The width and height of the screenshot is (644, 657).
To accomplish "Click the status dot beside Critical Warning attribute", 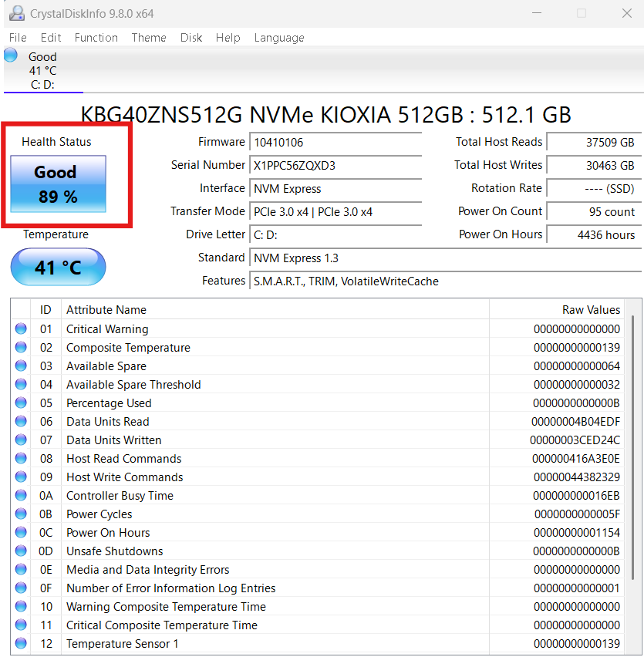I will [19, 328].
